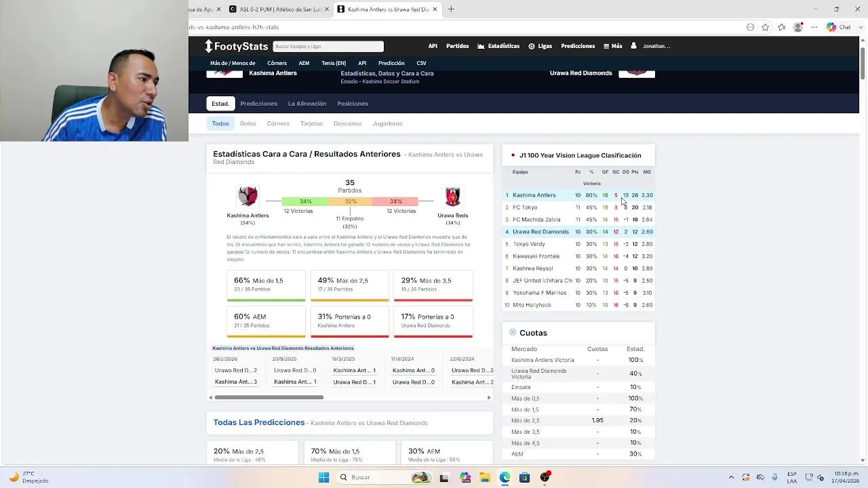Click the user profile icon Jonathan
This screenshot has width=868, height=488.
pyautogui.click(x=633, y=46)
